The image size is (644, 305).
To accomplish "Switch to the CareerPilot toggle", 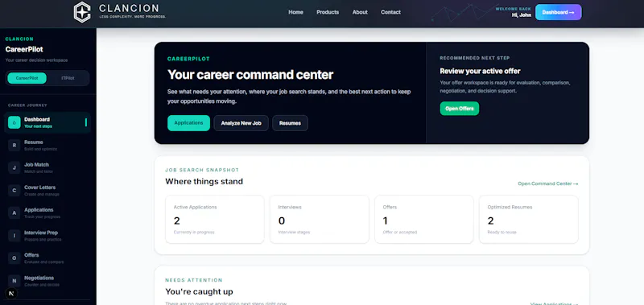I will (27, 78).
